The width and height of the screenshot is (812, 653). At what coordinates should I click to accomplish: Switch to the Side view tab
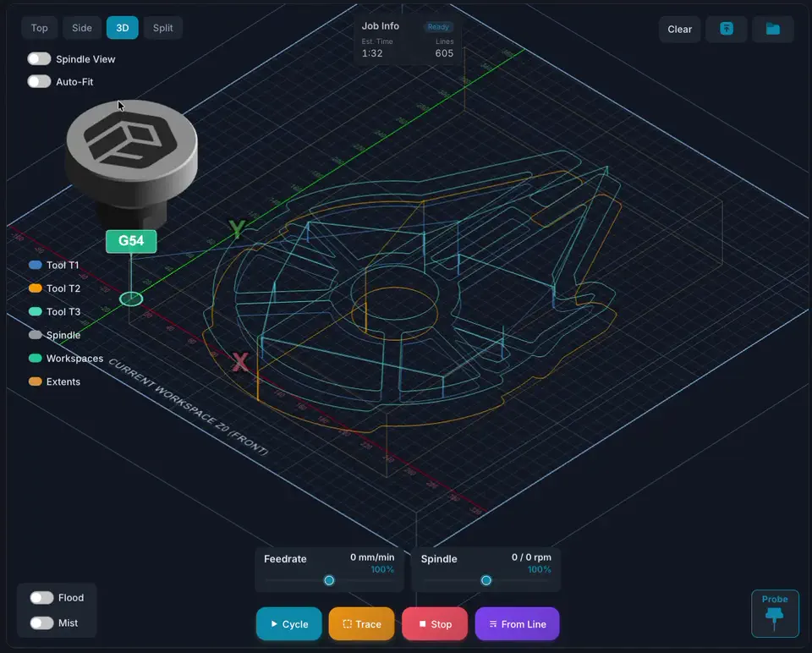(82, 28)
